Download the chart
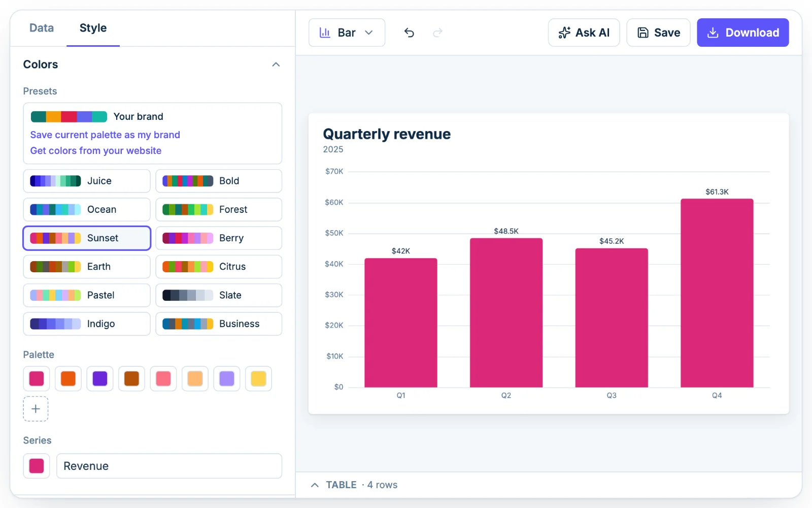Viewport: 812px width, 508px height. (x=742, y=33)
